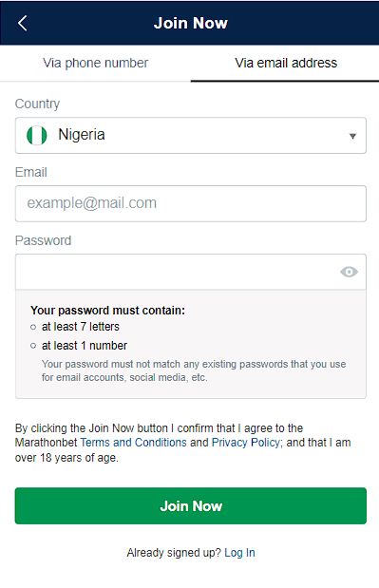This screenshot has height=588, width=379.
Task: Click the Password field label
Action: (43, 240)
